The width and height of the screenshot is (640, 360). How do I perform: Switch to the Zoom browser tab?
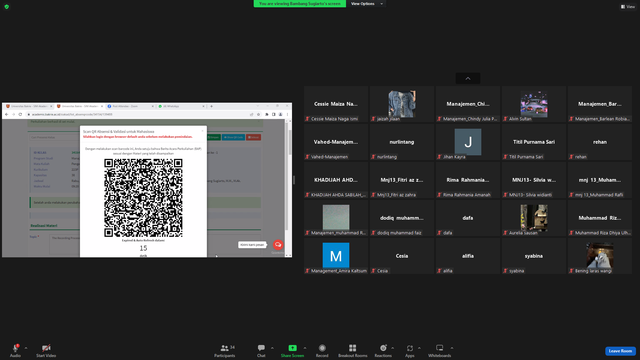click(x=130, y=106)
